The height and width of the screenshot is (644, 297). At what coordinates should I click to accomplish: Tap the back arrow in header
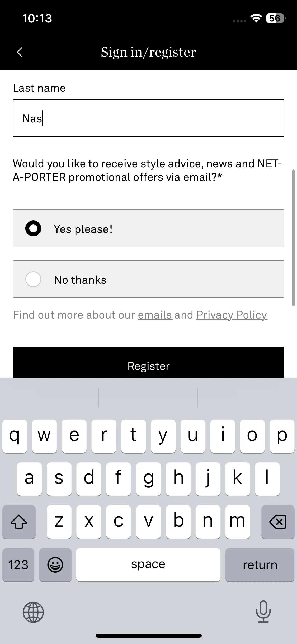[20, 52]
